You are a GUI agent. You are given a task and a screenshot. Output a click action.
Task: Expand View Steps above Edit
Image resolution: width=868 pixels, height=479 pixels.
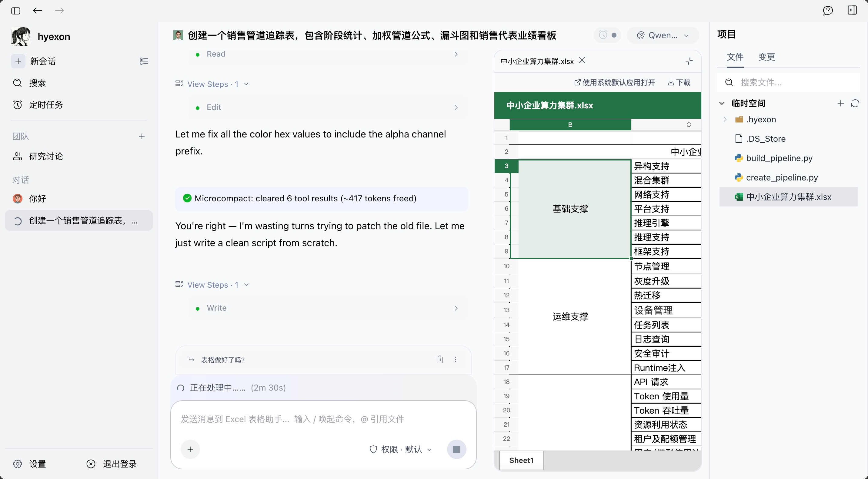(212, 84)
